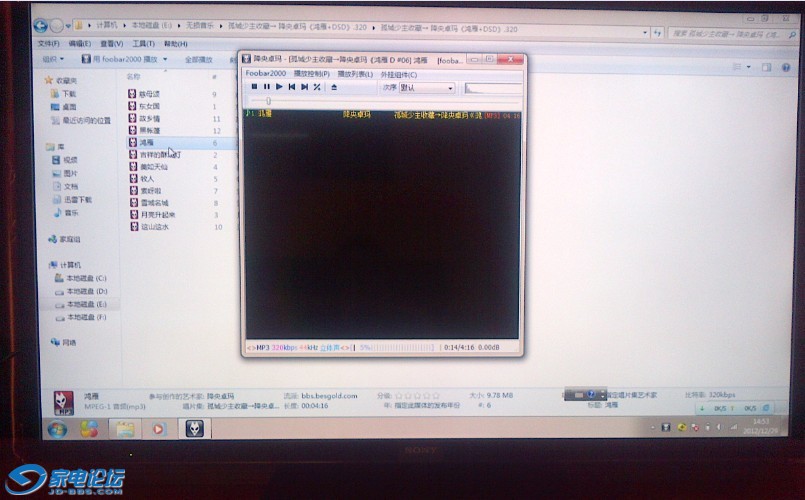Screen dimensions: 805x500
Task: Open 本地磁盘 (C:) in navigation pane
Action: point(85,278)
